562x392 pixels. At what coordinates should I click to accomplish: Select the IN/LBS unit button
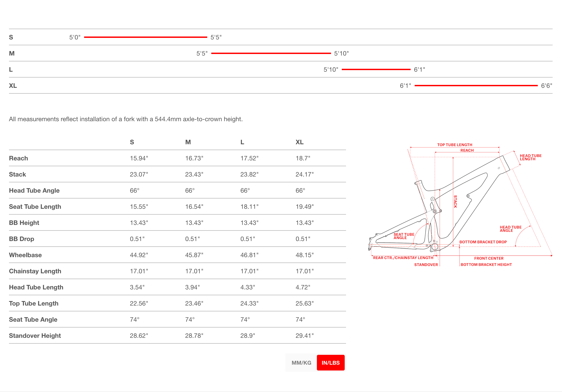click(330, 363)
